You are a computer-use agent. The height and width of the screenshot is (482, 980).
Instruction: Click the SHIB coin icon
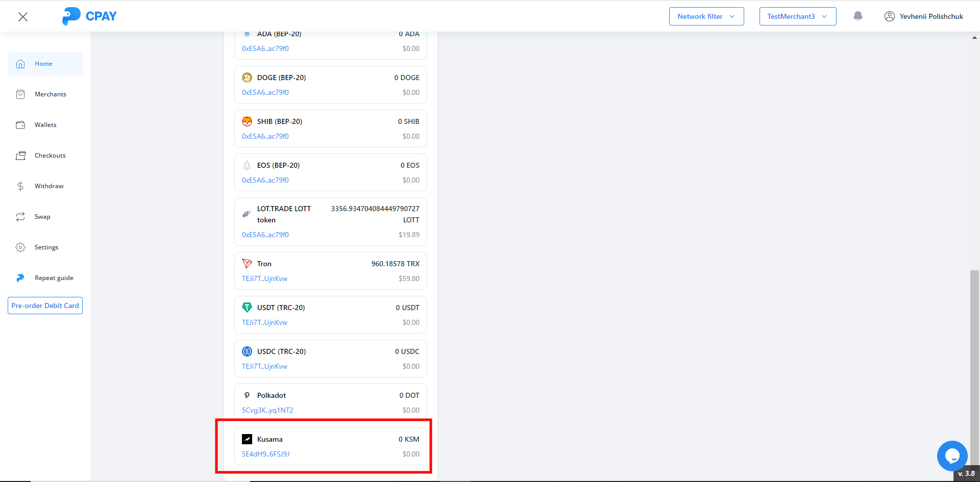pos(247,121)
